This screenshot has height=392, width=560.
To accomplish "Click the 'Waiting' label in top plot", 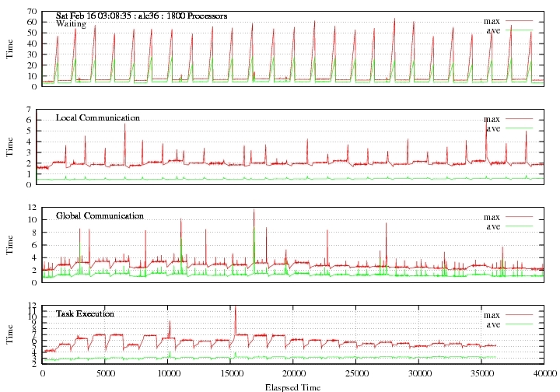I will click(x=71, y=24).
